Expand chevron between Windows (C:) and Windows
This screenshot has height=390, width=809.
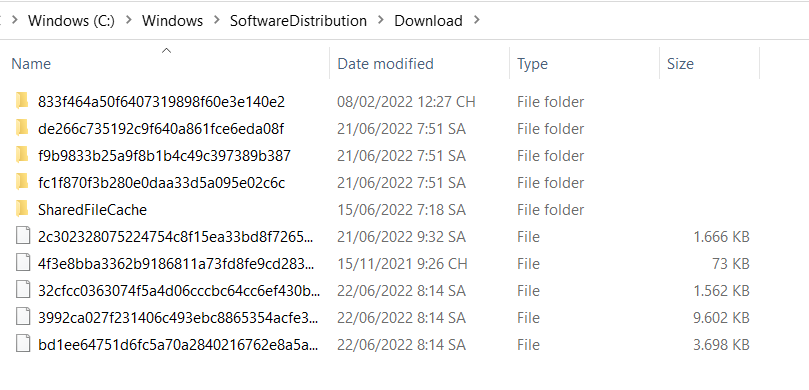(128, 21)
